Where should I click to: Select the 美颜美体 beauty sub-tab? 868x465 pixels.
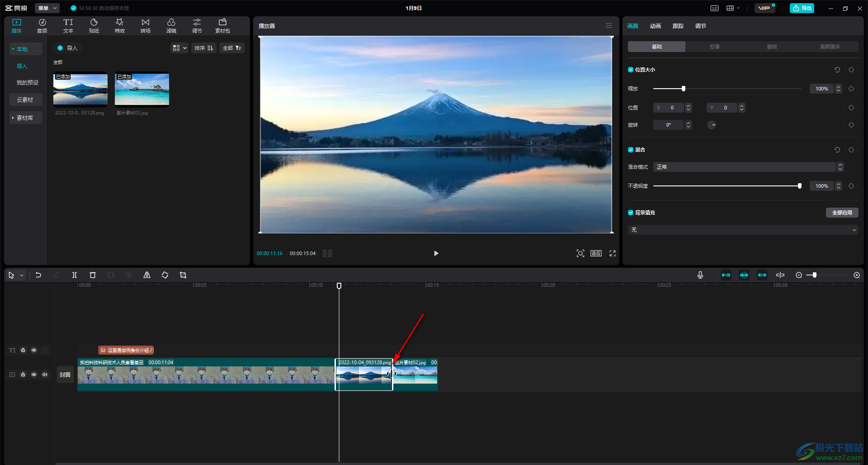click(830, 47)
